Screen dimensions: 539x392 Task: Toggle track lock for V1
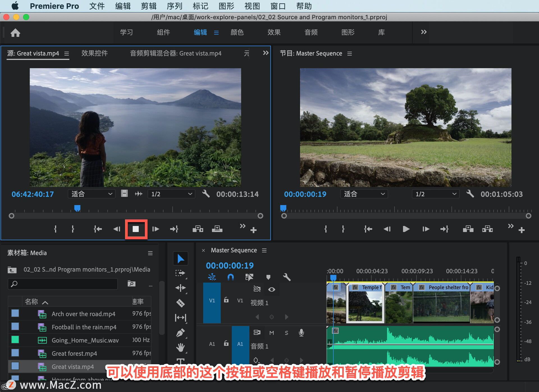226,300
